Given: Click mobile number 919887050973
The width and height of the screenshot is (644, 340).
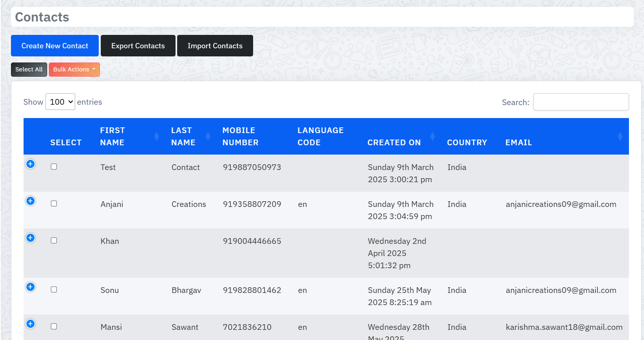Looking at the screenshot, I should [252, 167].
